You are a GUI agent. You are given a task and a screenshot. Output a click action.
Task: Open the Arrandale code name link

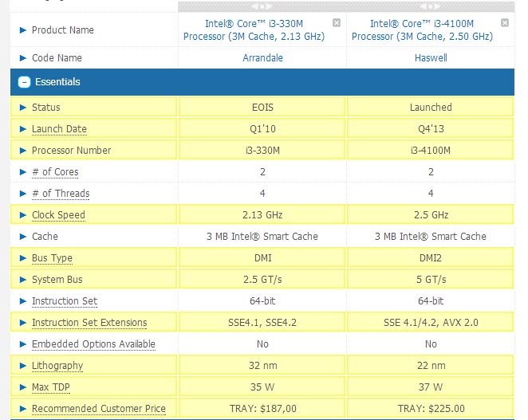click(262, 58)
